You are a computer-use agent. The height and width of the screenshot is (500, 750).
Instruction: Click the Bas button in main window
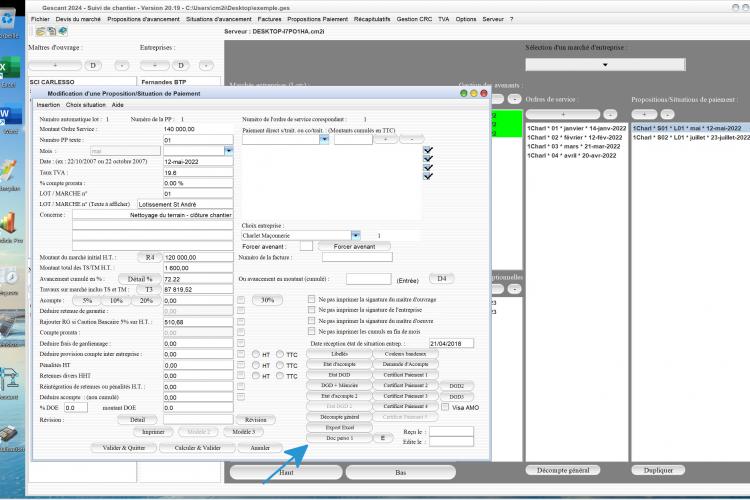click(401, 472)
